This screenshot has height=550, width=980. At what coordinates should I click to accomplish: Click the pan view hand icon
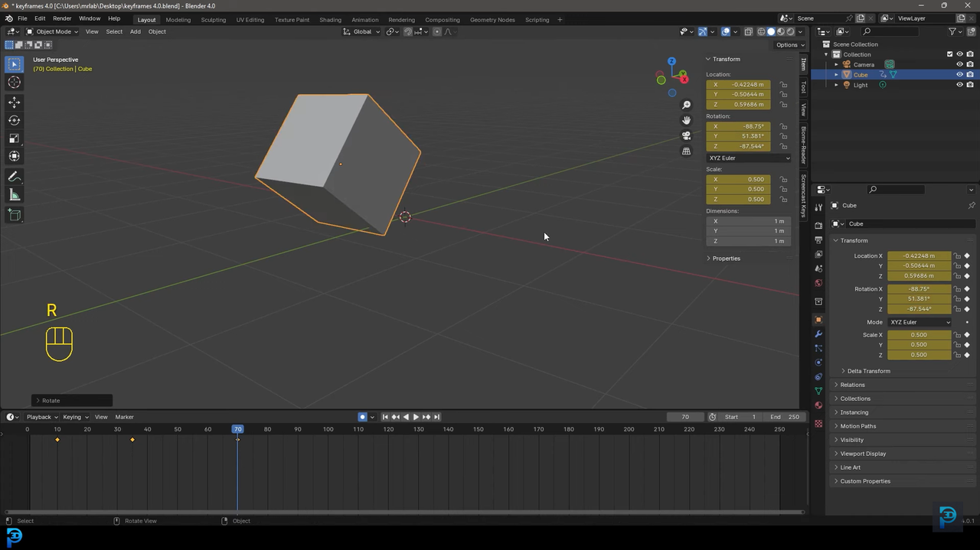(686, 120)
